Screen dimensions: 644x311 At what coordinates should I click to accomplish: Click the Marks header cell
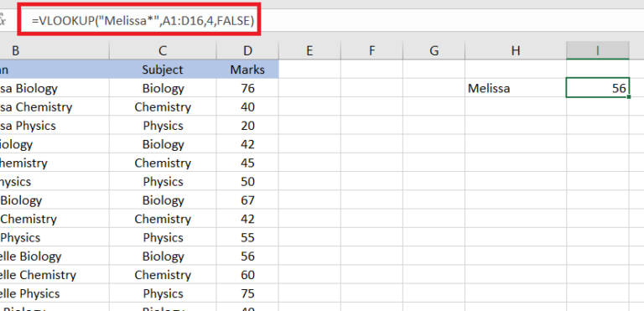[x=247, y=69]
